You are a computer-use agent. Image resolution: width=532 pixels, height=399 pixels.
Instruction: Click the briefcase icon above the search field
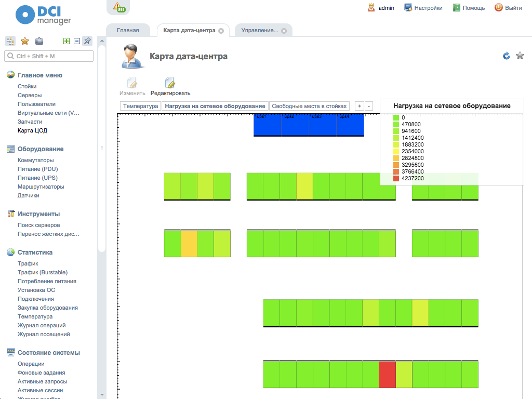[39, 41]
